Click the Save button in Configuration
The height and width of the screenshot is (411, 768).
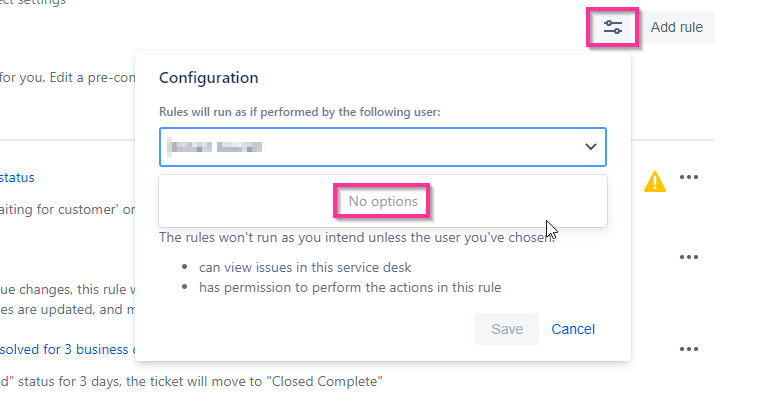(x=507, y=329)
